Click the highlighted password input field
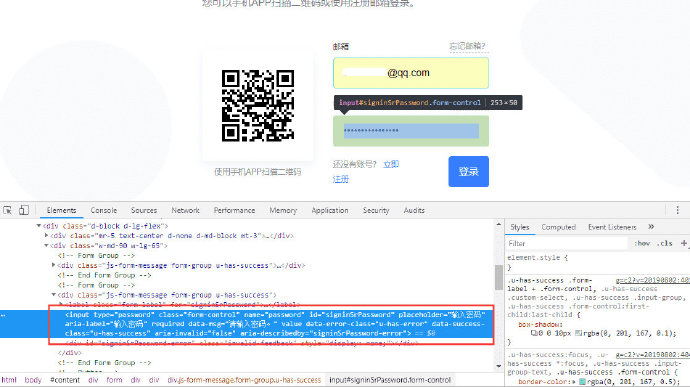This screenshot has width=690, height=387. 411,131
